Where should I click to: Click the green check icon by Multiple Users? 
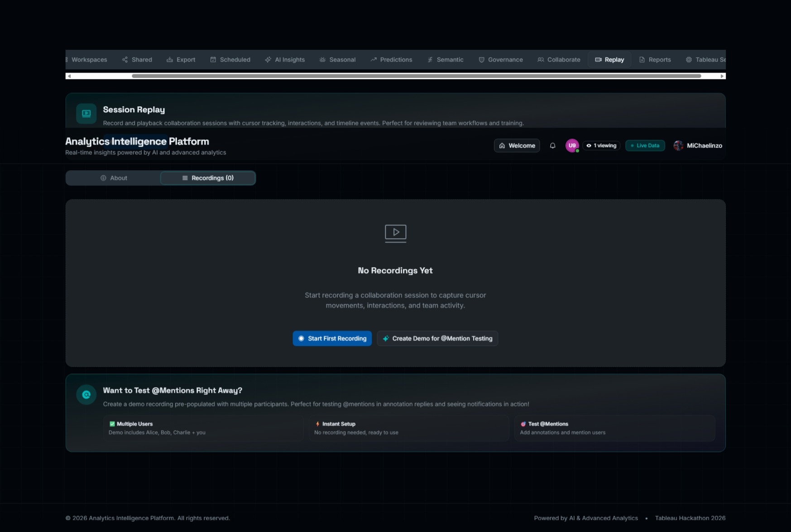[112, 424]
